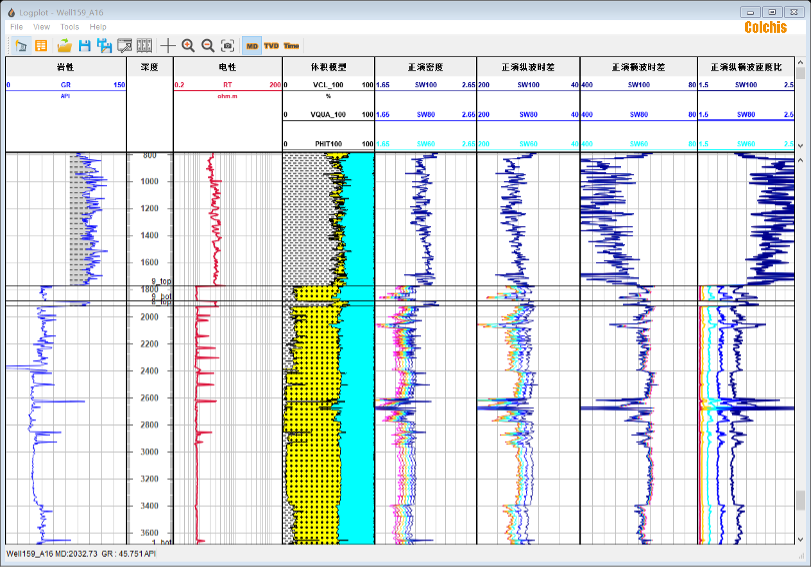This screenshot has height=568, width=812.
Task: Click the RT curve label in header
Action: click(x=227, y=86)
